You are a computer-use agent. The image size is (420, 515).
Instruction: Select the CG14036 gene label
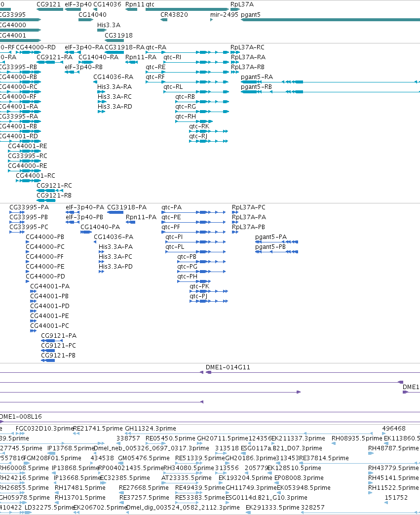(107, 4)
